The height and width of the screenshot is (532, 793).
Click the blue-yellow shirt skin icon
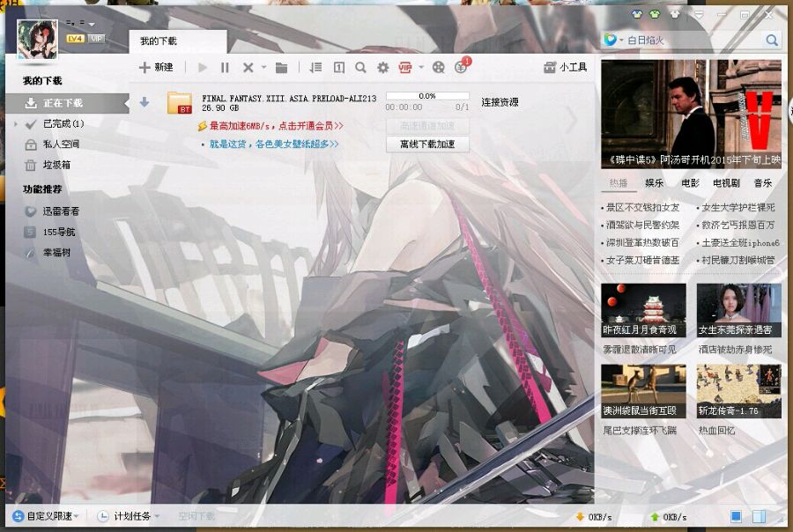tap(637, 14)
